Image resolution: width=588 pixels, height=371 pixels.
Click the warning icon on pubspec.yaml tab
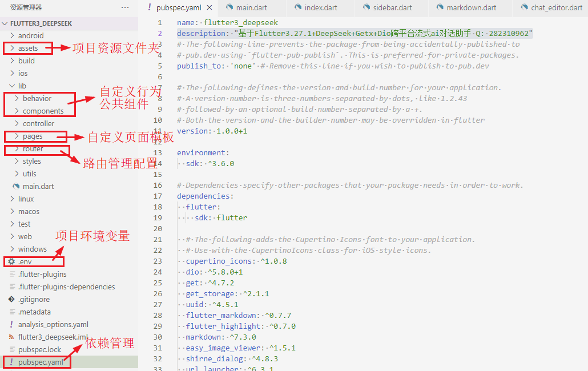pos(148,8)
